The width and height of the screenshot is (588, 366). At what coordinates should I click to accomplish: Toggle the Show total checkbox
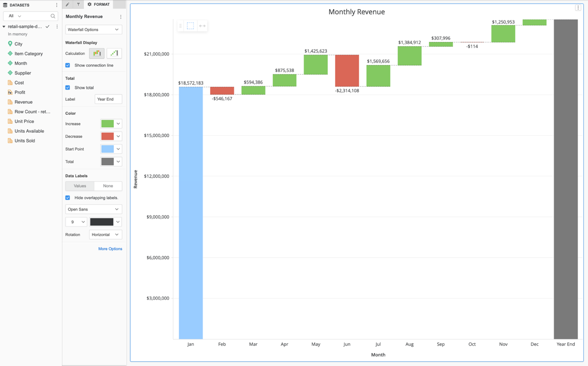68,88
